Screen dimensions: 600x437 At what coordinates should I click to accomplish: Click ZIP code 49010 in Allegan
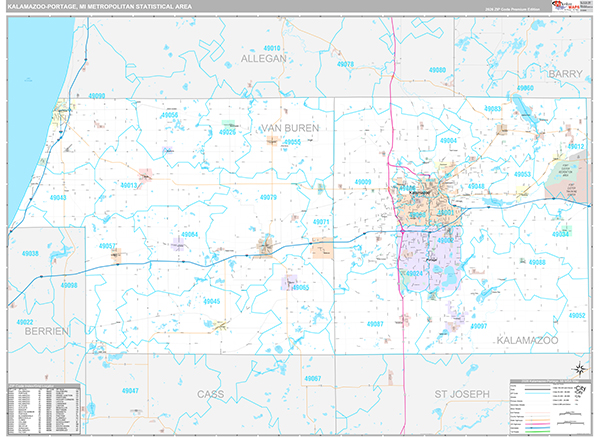[272, 47]
